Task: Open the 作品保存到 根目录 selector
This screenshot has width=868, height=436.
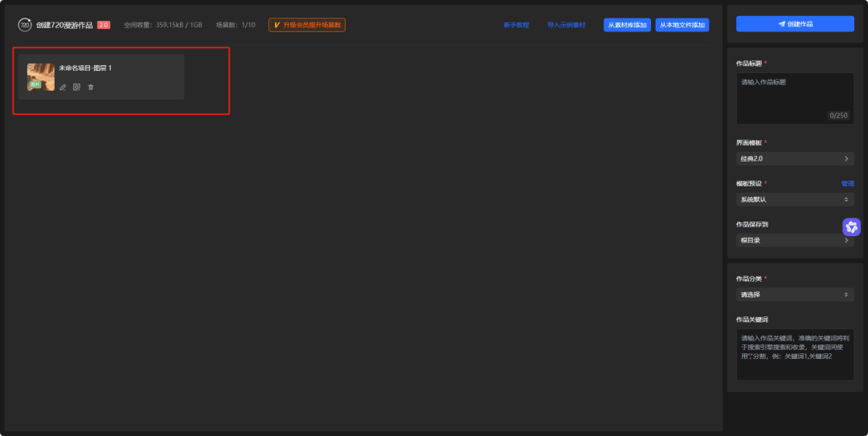Action: coord(795,240)
